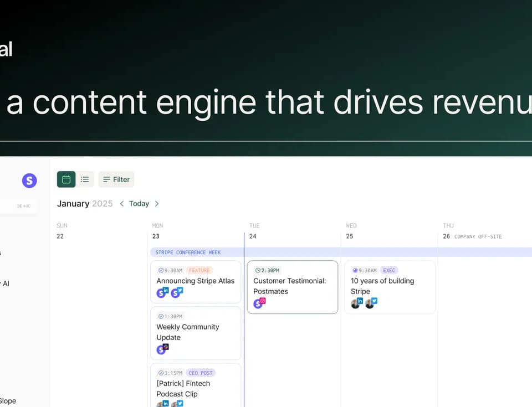Click the "STRIPE CONFERENCE WEEK" event banner label
Image resolution: width=532 pixels, height=407 pixels.
(188, 253)
